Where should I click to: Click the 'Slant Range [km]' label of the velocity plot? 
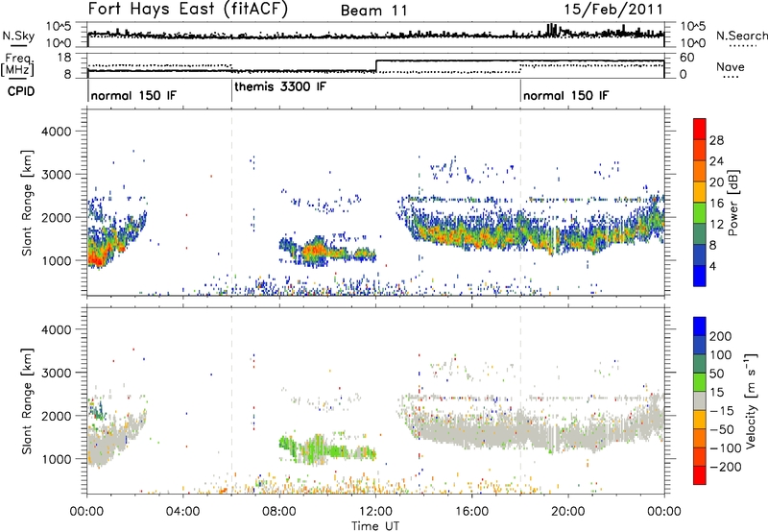point(27,400)
